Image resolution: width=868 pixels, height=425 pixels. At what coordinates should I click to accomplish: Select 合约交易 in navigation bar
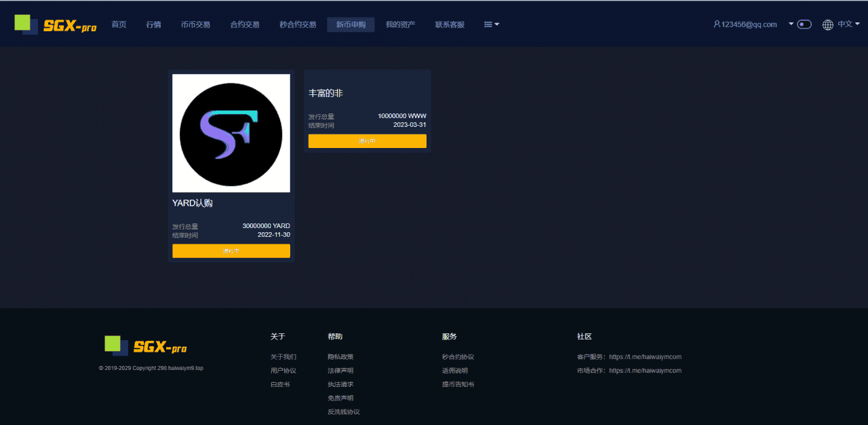pos(245,24)
